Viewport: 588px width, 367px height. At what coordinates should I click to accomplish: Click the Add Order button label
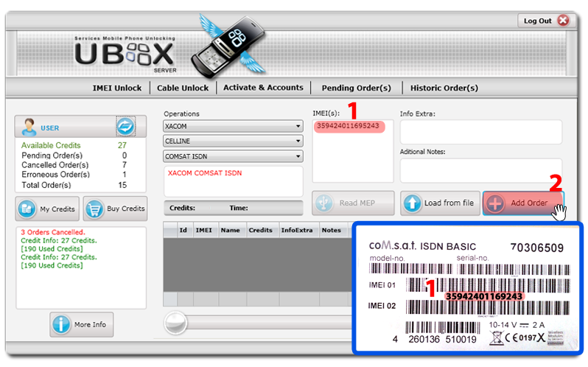(529, 203)
